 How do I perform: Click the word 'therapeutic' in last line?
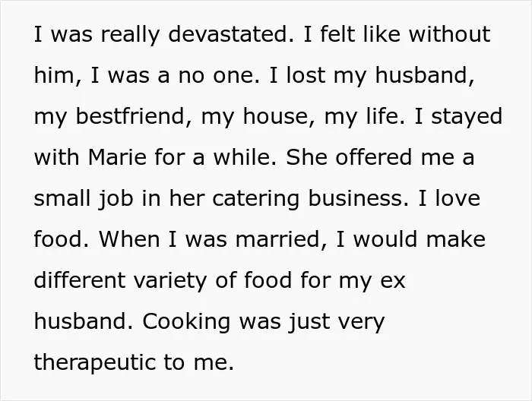coord(95,362)
